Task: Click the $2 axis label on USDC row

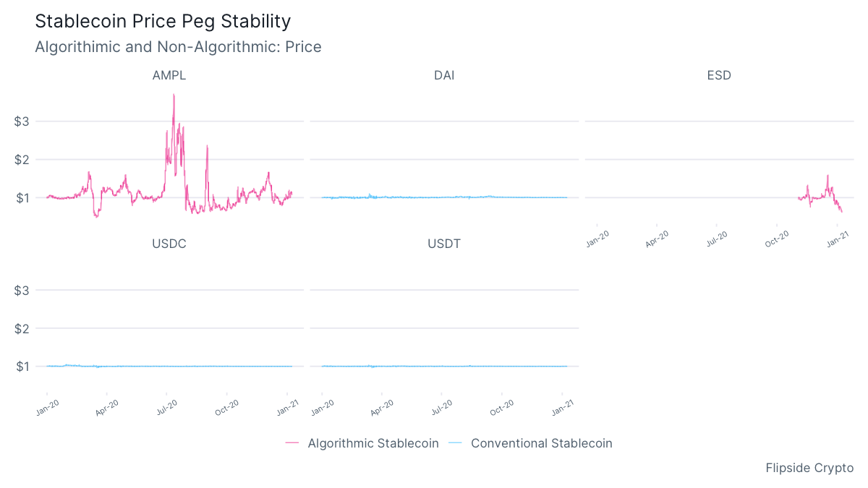Action: (x=22, y=329)
